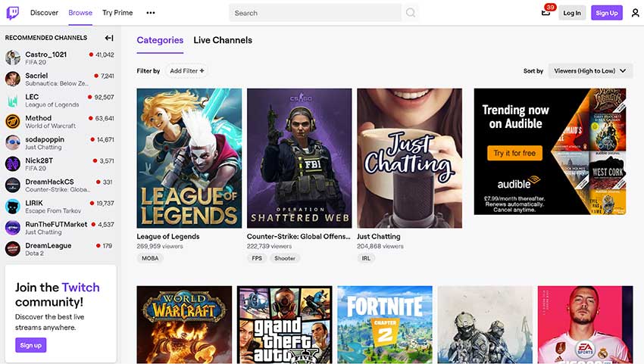
Task: Select Method channel name
Action: click(x=38, y=118)
